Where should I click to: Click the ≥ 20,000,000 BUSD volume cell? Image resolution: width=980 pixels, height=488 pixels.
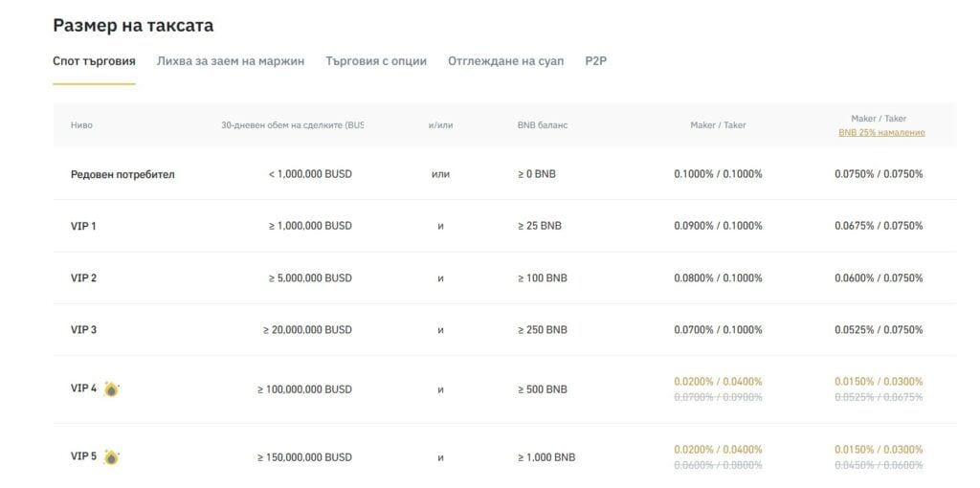point(307,330)
